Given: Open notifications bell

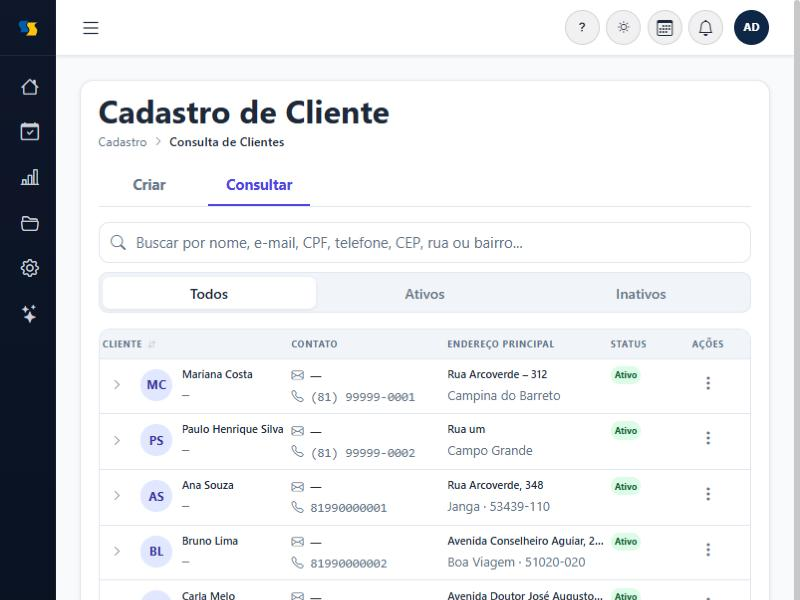Looking at the screenshot, I should (x=706, y=28).
